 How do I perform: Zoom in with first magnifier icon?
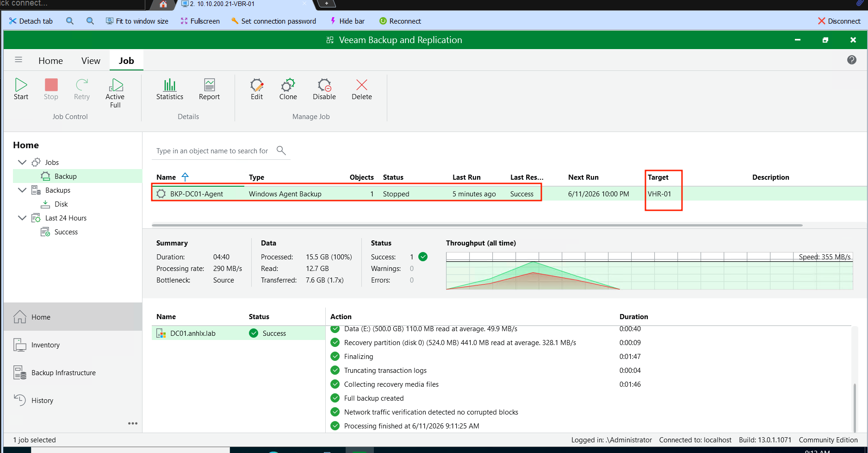click(x=70, y=21)
